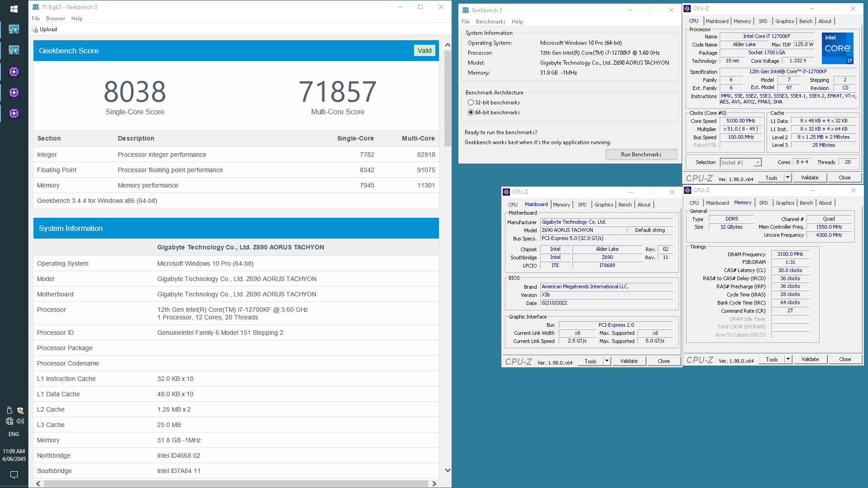
Task: Click CPU-Z CPU window title icon
Action: [687, 8]
